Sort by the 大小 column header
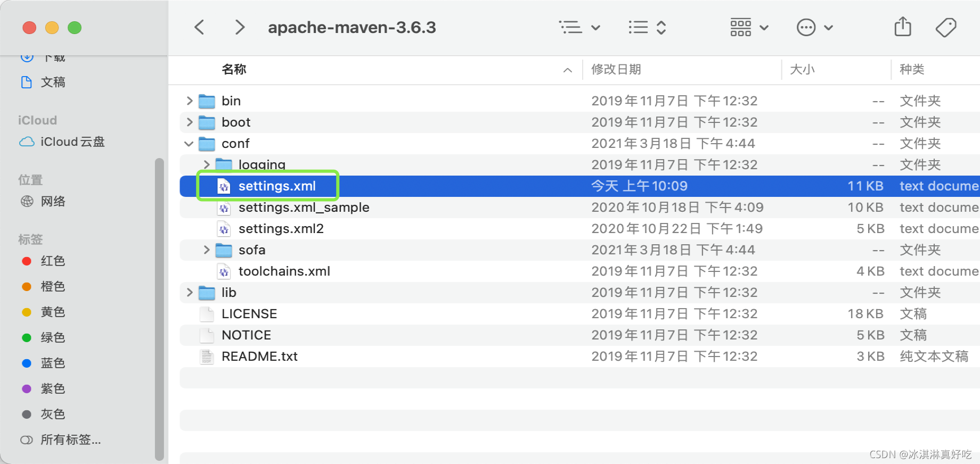980x464 pixels. [x=802, y=69]
